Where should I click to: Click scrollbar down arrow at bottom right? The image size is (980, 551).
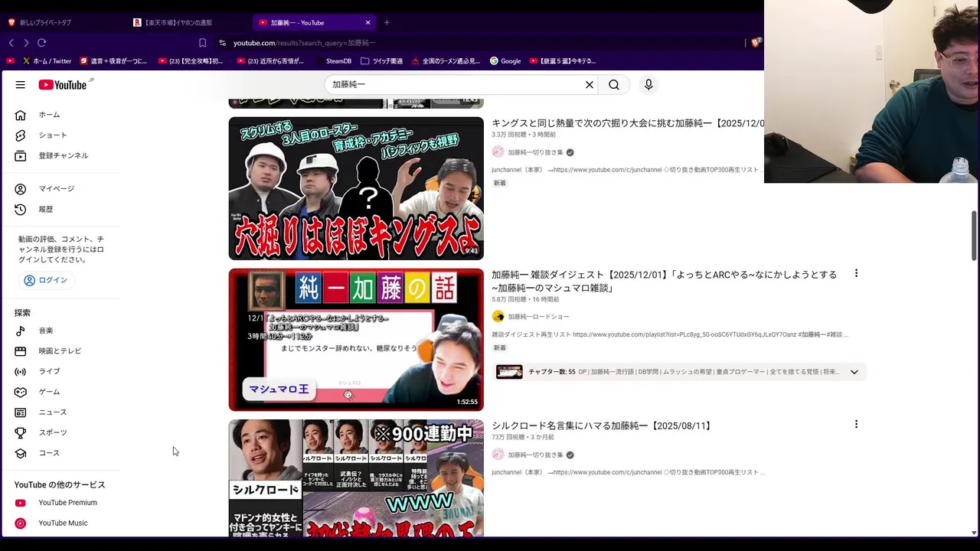click(974, 533)
